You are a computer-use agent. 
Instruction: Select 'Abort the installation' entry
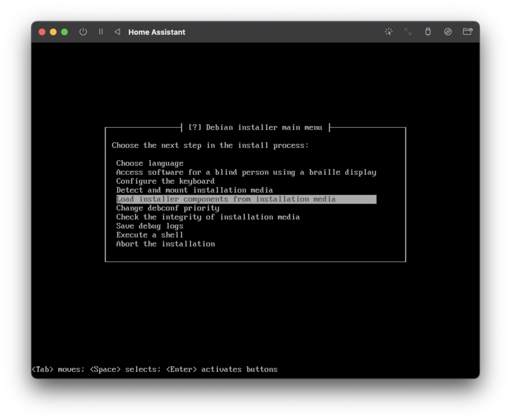(166, 244)
